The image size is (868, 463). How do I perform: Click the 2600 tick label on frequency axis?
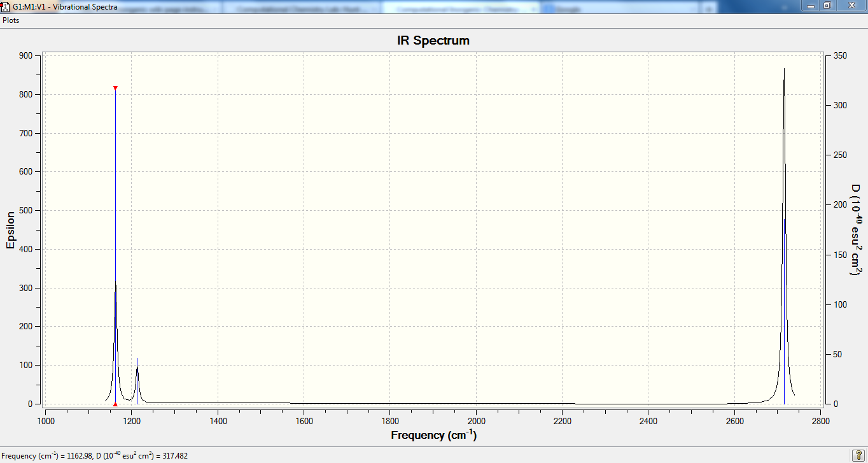click(734, 421)
